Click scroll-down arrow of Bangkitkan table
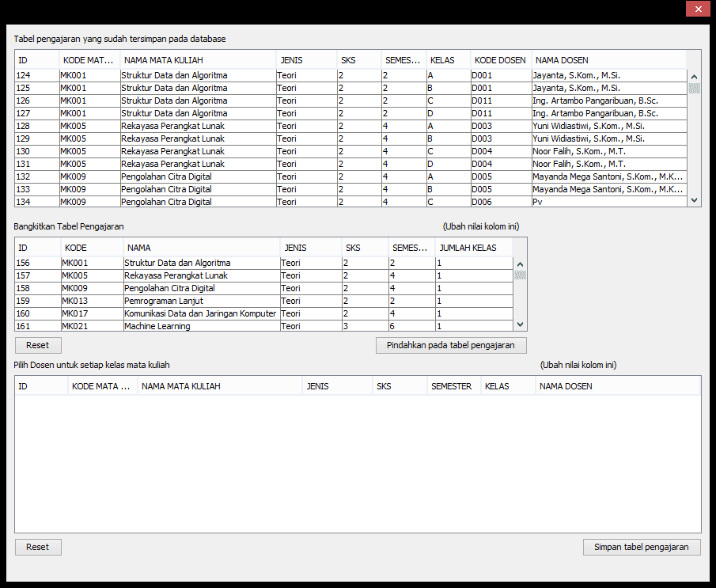716x588 pixels. coord(520,324)
